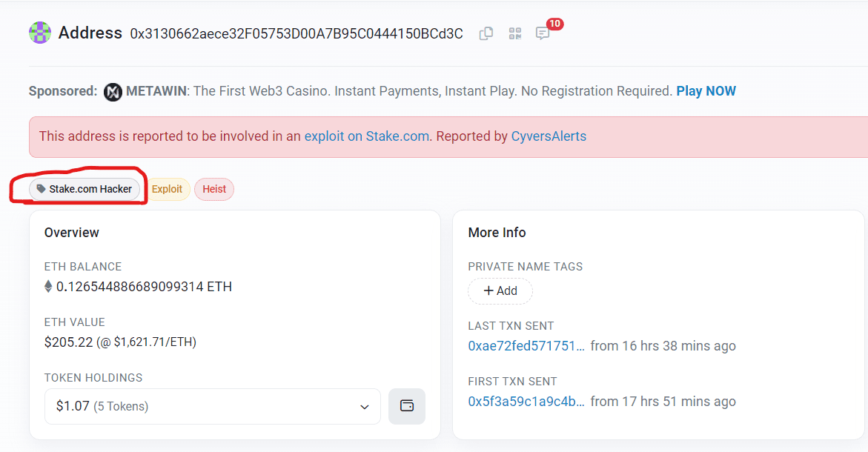This screenshot has width=868, height=452.
Task: Visit the CyversAlerts reporter page
Action: point(549,136)
